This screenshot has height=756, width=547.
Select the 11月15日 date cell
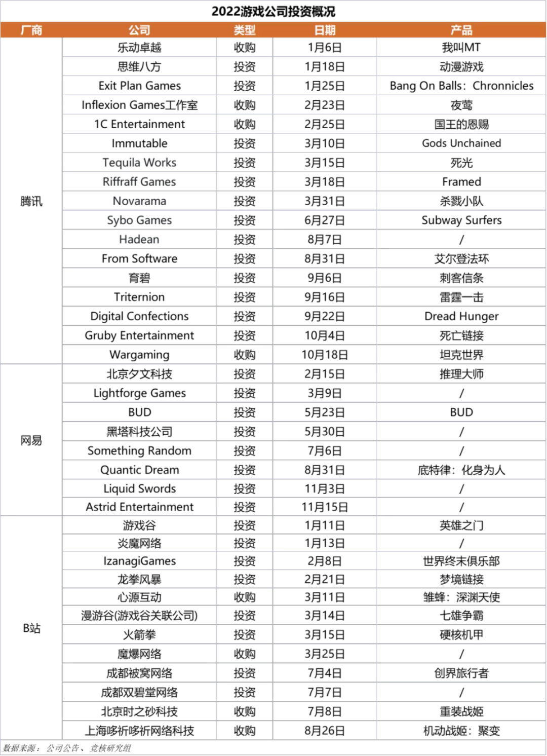(325, 507)
